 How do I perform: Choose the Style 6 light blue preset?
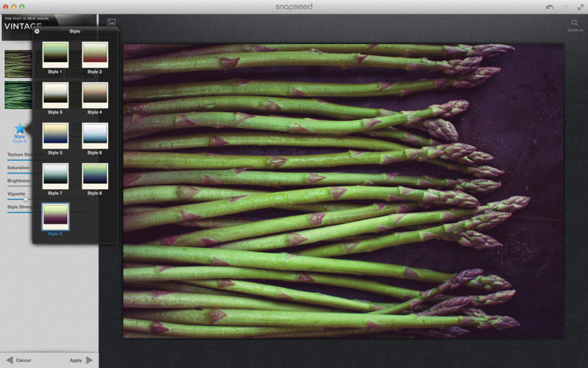click(x=95, y=135)
